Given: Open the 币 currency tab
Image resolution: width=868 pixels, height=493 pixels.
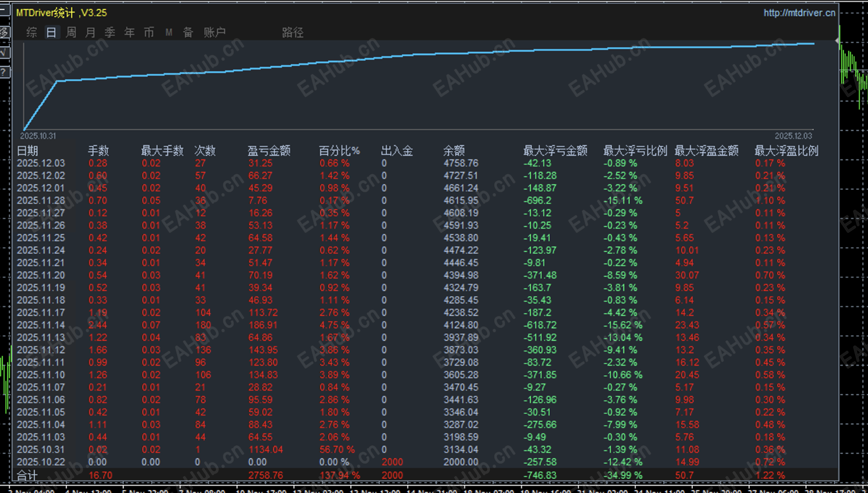Looking at the screenshot, I should (x=149, y=33).
